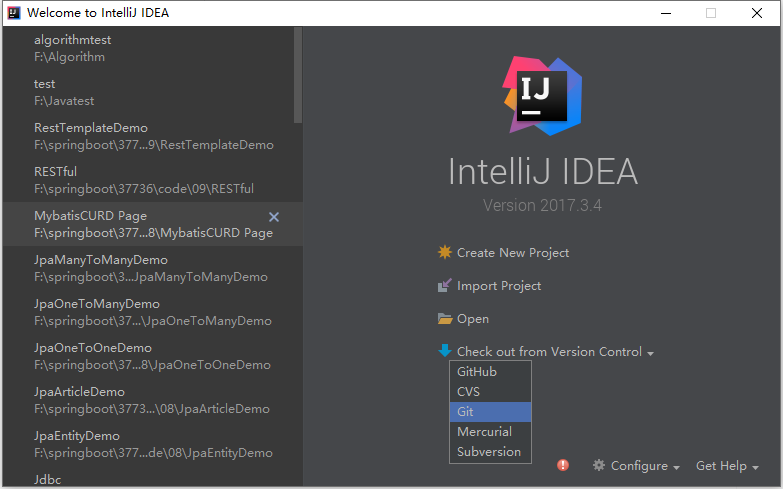Screen dimensions: 783x489
Task: Click the Open link
Action: pos(472,319)
